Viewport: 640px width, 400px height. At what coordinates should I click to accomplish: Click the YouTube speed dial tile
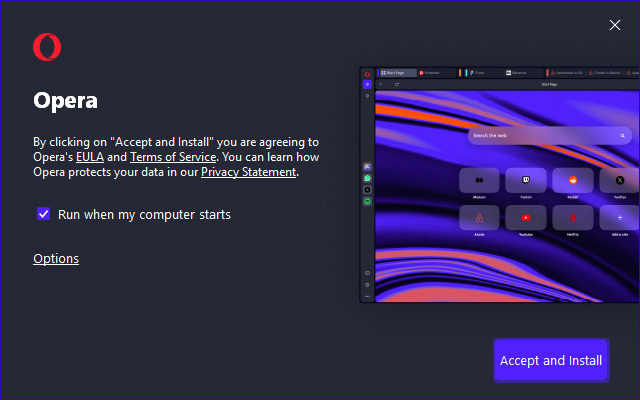(526, 217)
